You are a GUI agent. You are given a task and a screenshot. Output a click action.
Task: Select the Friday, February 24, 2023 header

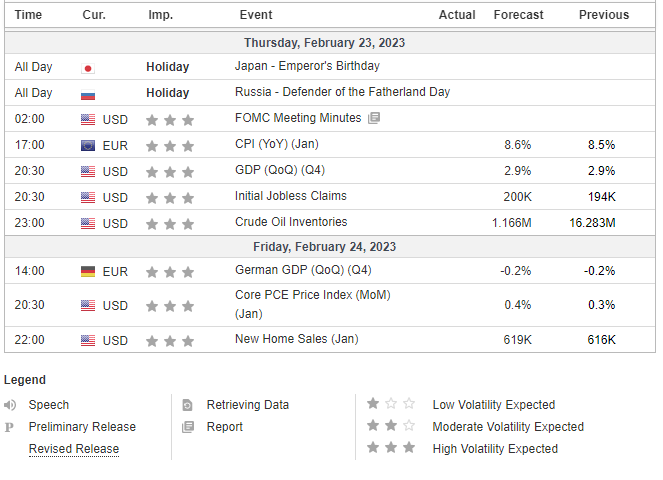[325, 247]
